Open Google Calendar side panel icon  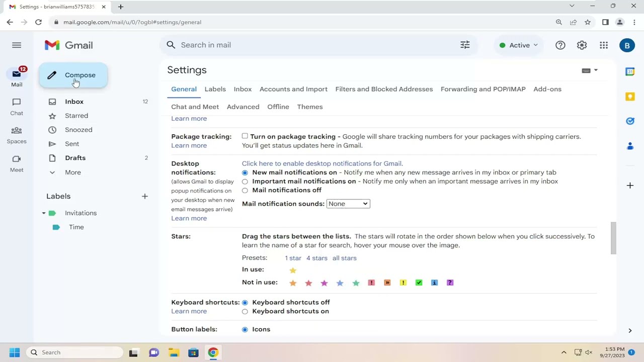(630, 72)
